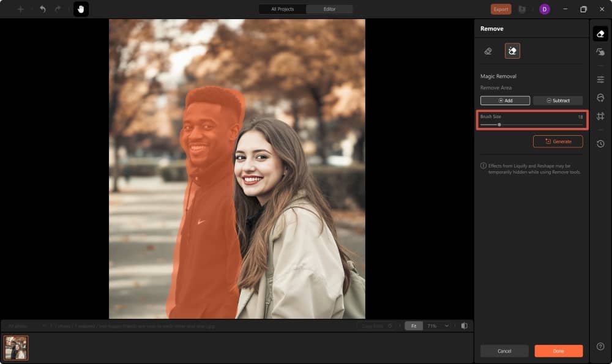Open the Adjustments sliders panel icon

tap(601, 78)
